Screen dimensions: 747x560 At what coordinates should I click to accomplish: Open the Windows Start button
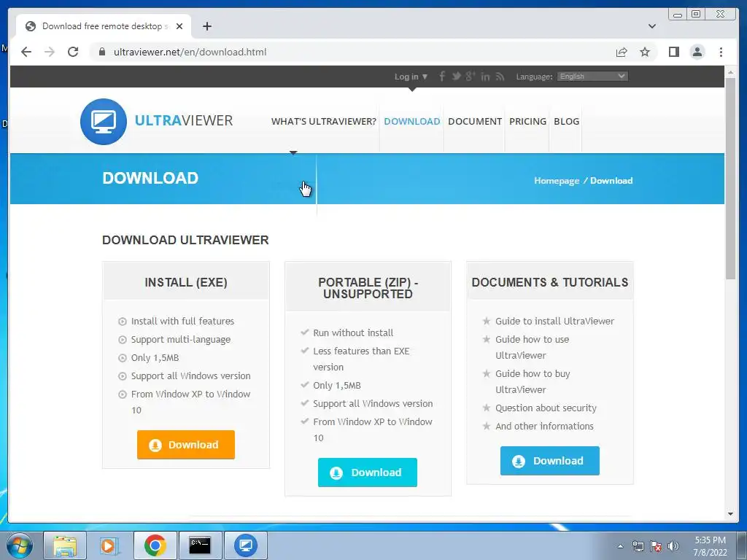pyautogui.click(x=20, y=545)
